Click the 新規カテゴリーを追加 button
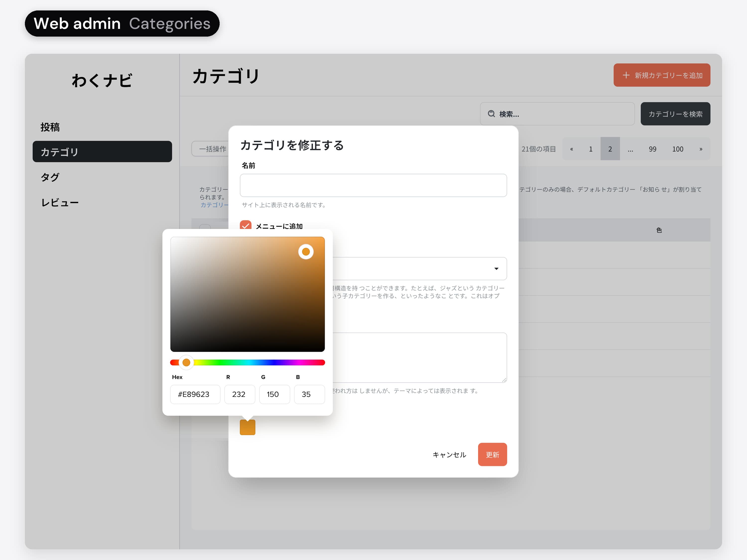Viewport: 747px width, 560px height. point(662,75)
